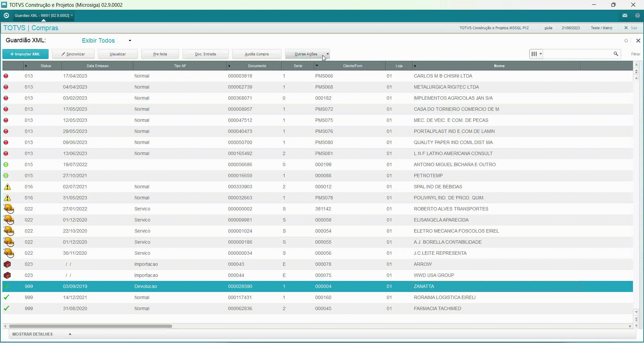Select the ZANATTA row

click(x=318, y=286)
